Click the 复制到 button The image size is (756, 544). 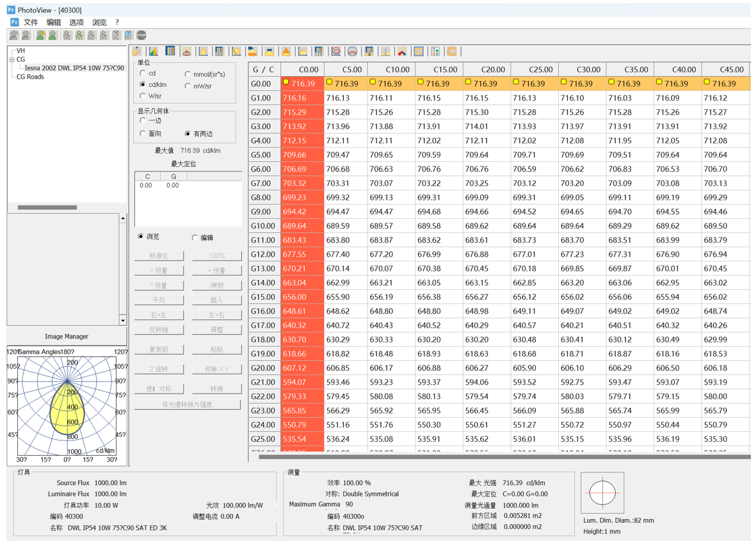coord(159,349)
